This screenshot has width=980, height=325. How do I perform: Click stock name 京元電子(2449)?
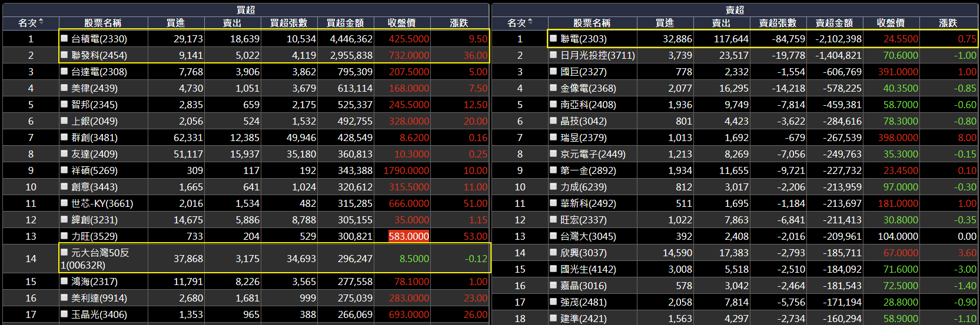593,154
